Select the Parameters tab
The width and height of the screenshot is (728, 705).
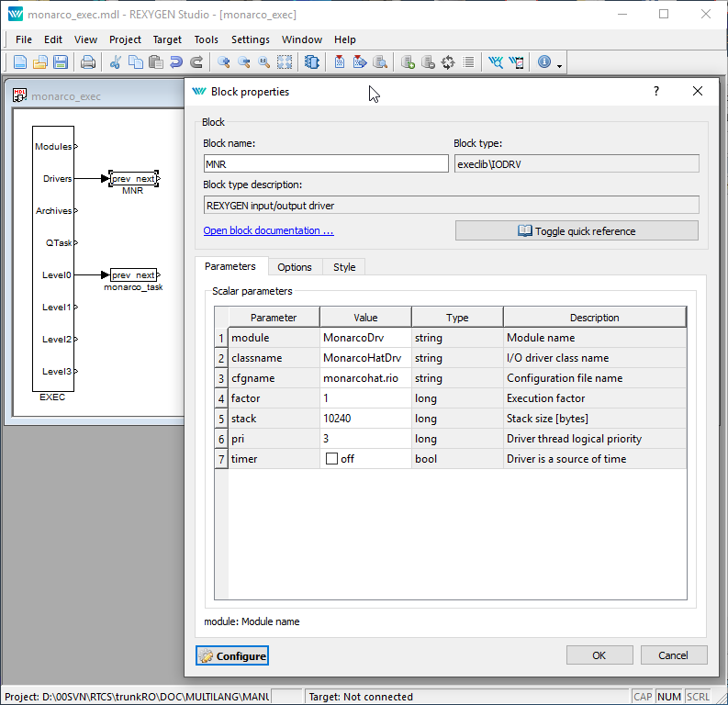coord(230,266)
